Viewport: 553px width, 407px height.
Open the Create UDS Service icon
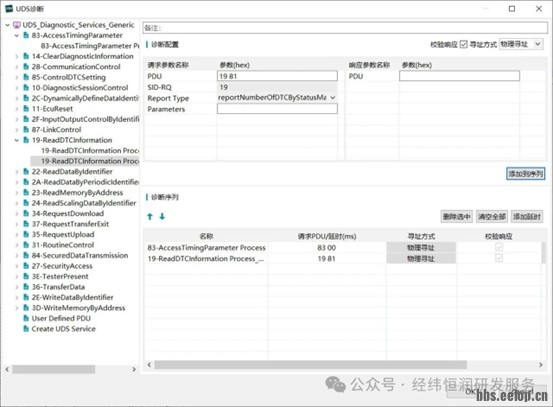(26, 329)
